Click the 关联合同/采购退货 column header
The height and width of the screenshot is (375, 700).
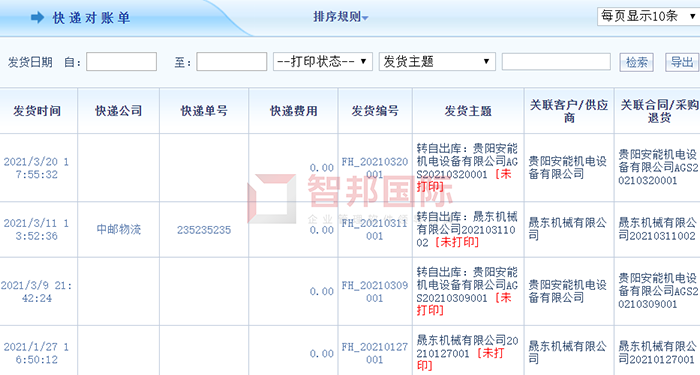[x=659, y=111]
